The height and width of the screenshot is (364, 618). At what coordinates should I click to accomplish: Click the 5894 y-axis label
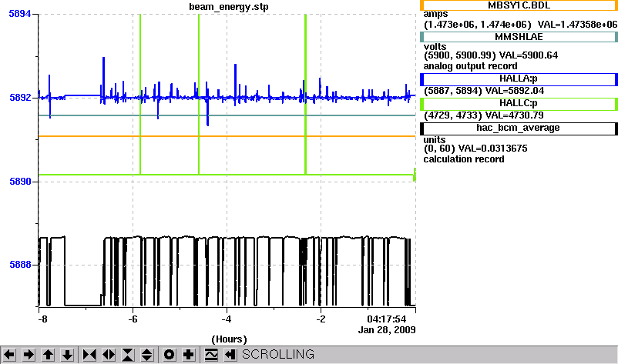click(x=20, y=14)
